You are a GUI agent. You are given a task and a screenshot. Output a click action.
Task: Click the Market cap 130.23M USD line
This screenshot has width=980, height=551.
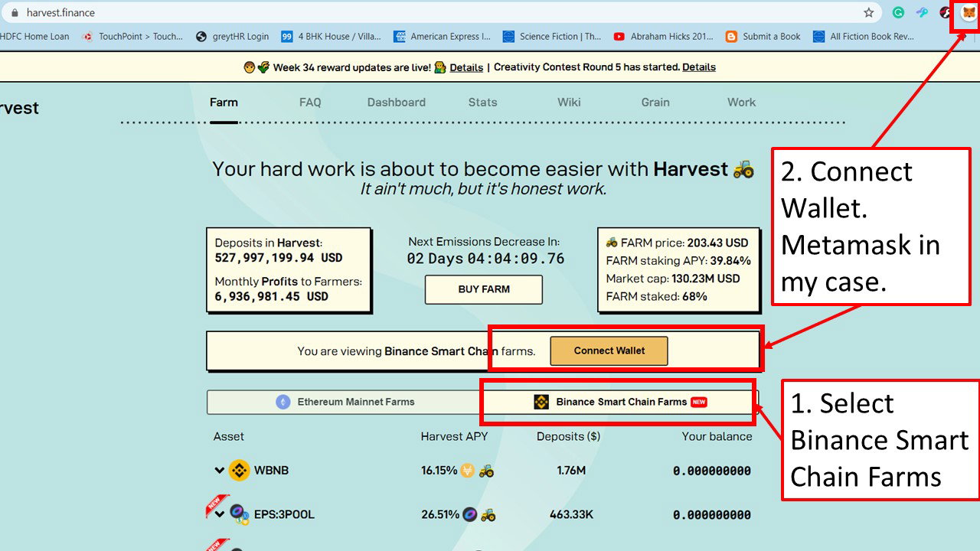(x=673, y=279)
